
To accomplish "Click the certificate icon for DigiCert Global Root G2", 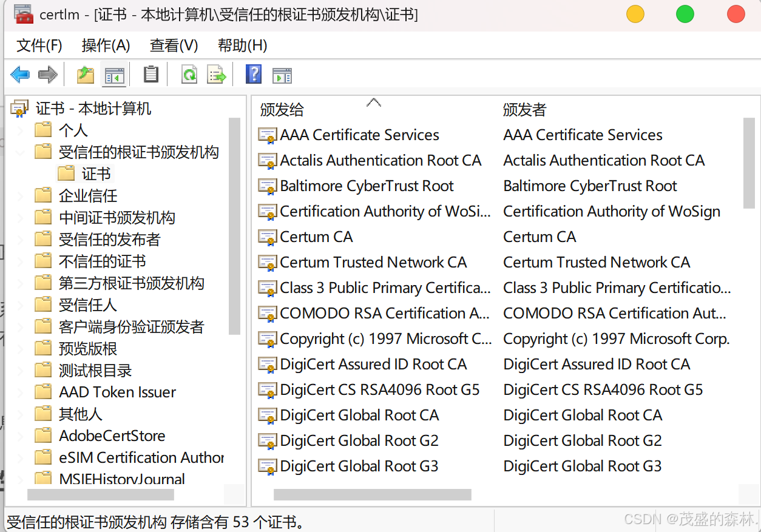I will [x=268, y=441].
